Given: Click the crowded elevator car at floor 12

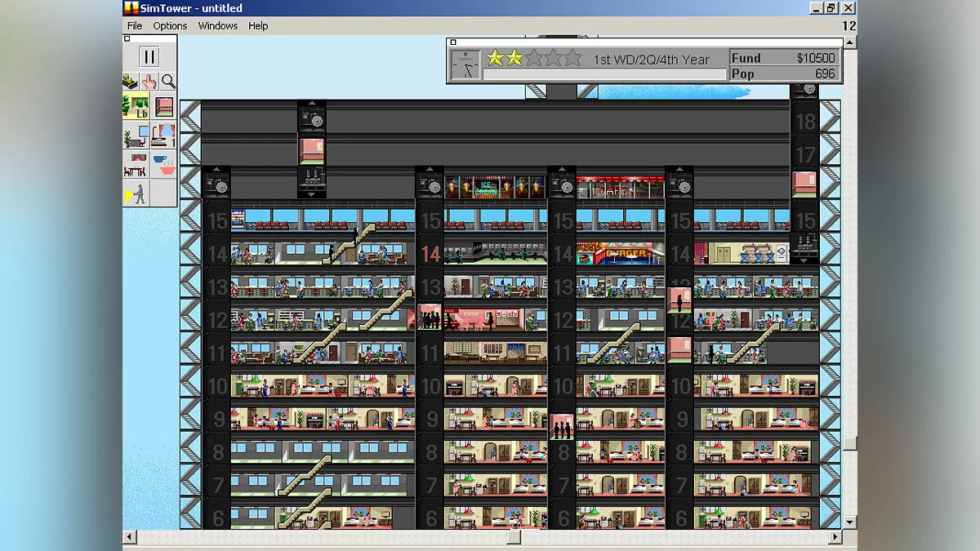Looking at the screenshot, I should point(430,317).
